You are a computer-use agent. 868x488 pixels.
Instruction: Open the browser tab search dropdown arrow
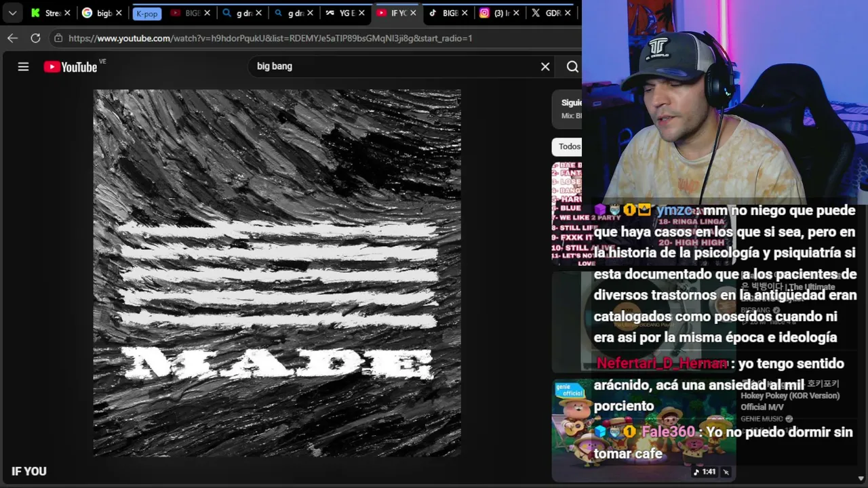point(12,13)
